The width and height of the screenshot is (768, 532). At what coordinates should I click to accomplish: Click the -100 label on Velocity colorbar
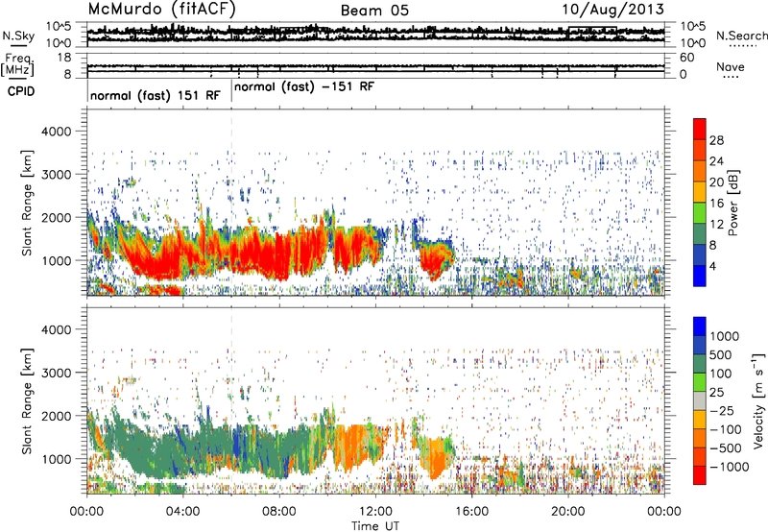coord(726,429)
